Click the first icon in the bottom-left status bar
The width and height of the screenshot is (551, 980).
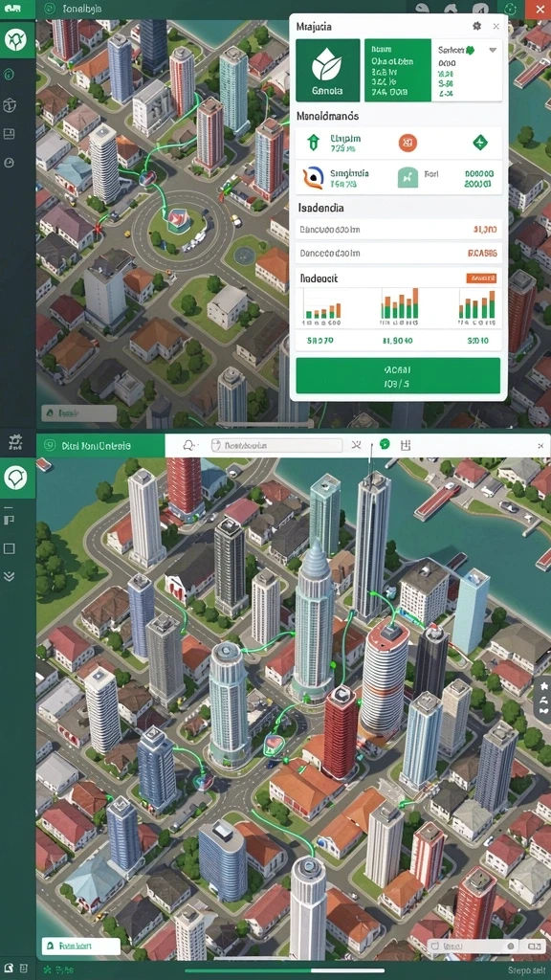tap(9, 969)
